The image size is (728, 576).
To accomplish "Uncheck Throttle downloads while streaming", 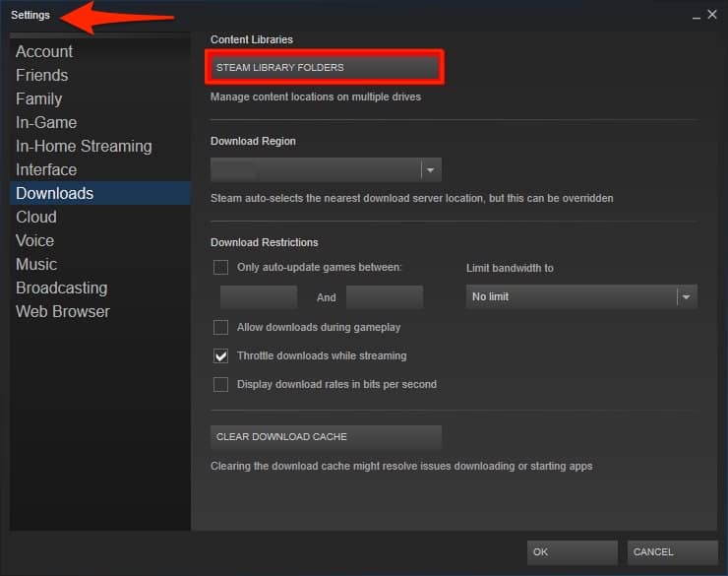I will pos(220,355).
